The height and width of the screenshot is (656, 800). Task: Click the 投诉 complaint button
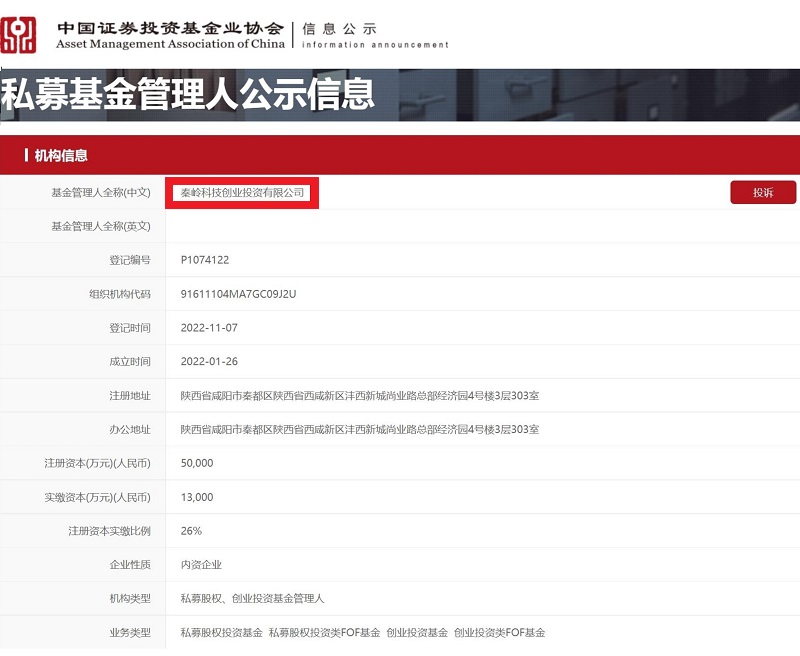pos(763,192)
